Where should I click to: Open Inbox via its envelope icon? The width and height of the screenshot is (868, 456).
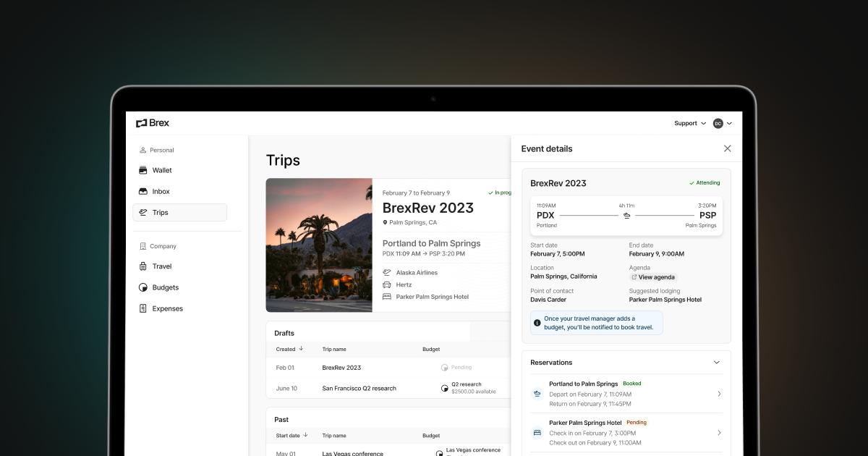pyautogui.click(x=144, y=191)
